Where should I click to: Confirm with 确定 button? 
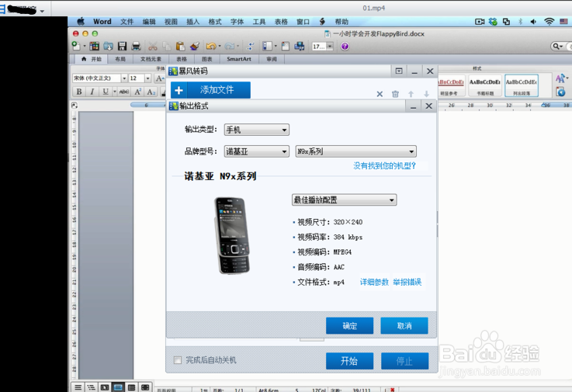tap(349, 325)
